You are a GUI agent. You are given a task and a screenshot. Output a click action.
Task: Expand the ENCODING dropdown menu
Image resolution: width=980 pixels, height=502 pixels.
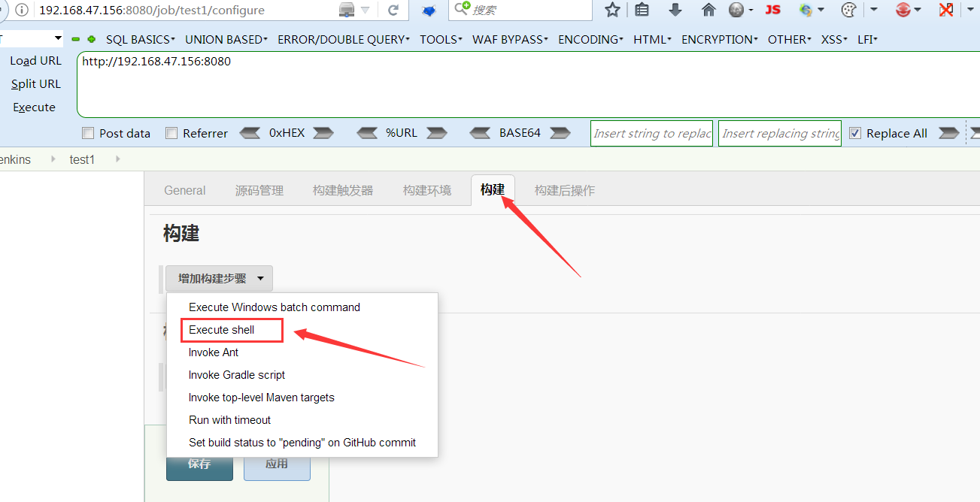(590, 39)
